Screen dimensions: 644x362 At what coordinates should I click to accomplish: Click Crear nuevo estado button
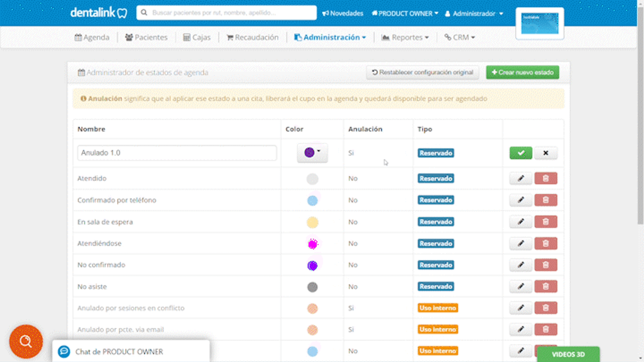pyautogui.click(x=523, y=72)
